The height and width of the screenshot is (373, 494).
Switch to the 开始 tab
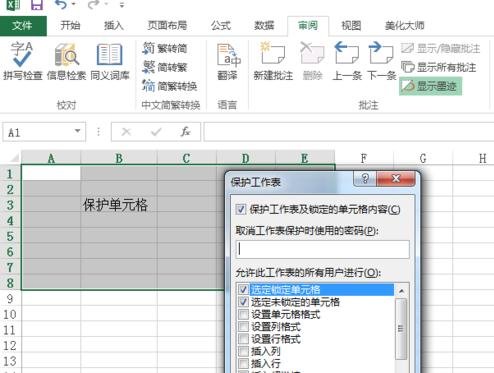(x=70, y=25)
